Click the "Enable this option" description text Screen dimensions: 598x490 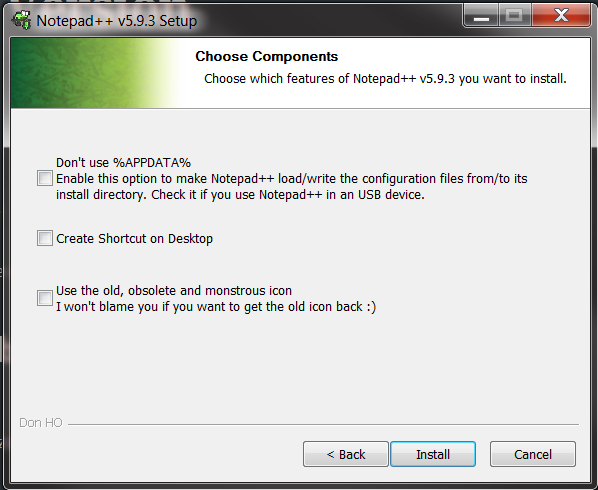click(292, 187)
